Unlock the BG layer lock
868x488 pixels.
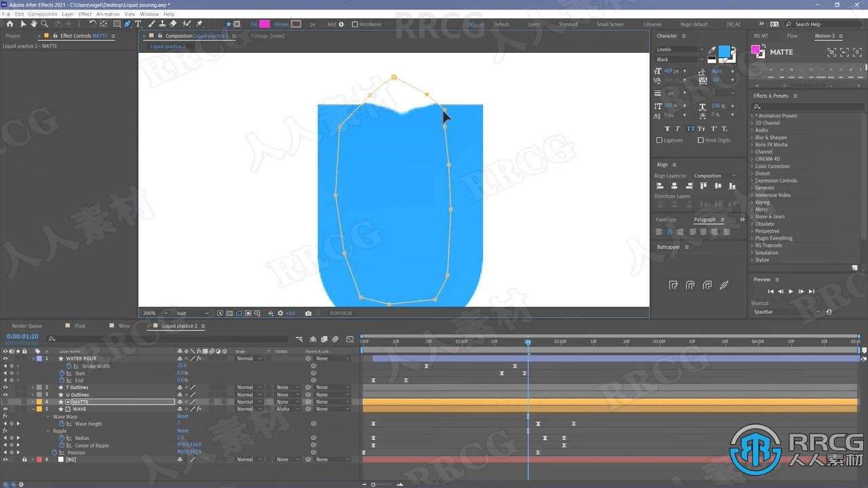point(24,460)
